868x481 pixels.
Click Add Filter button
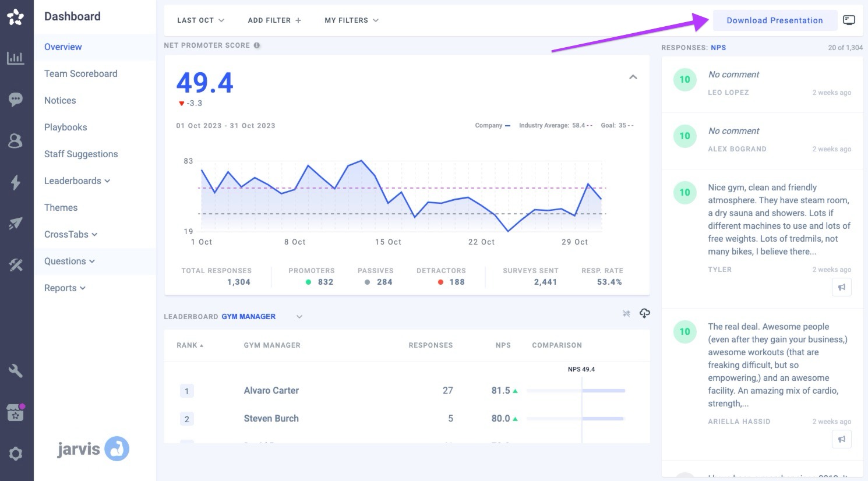click(x=274, y=20)
